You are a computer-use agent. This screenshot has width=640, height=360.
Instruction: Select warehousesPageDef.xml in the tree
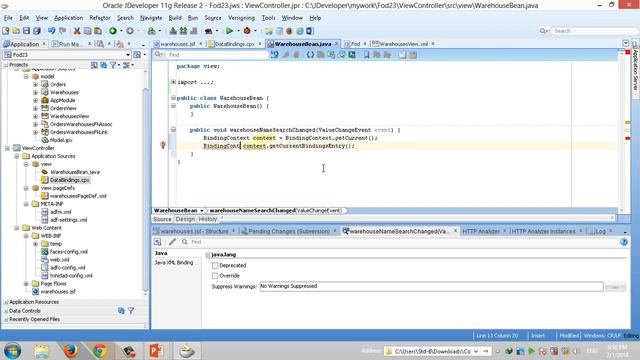tap(78, 196)
